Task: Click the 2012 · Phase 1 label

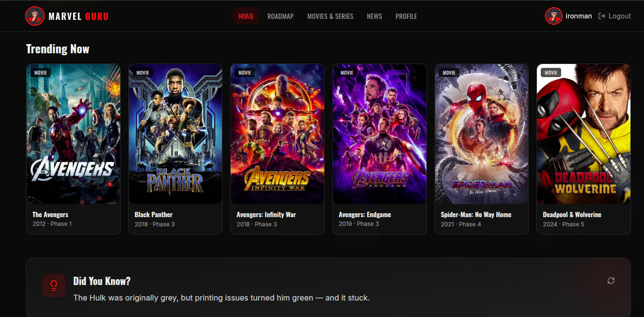Action: click(x=52, y=224)
